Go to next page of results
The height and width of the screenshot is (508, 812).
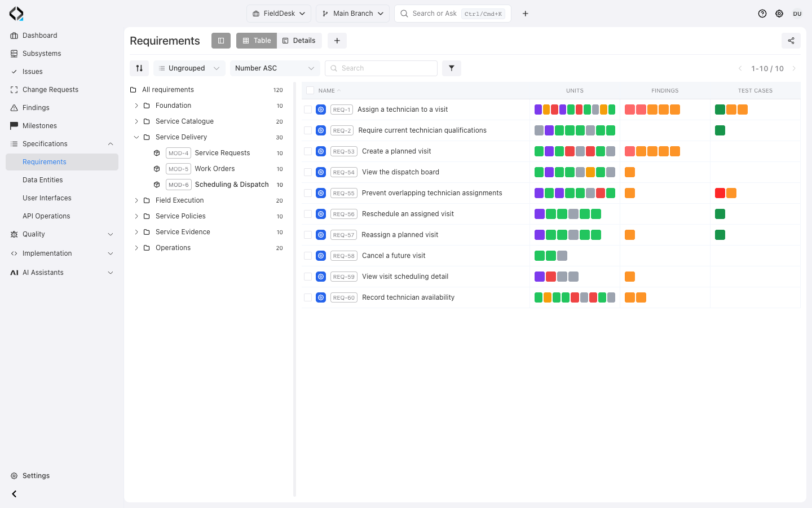[794, 68]
